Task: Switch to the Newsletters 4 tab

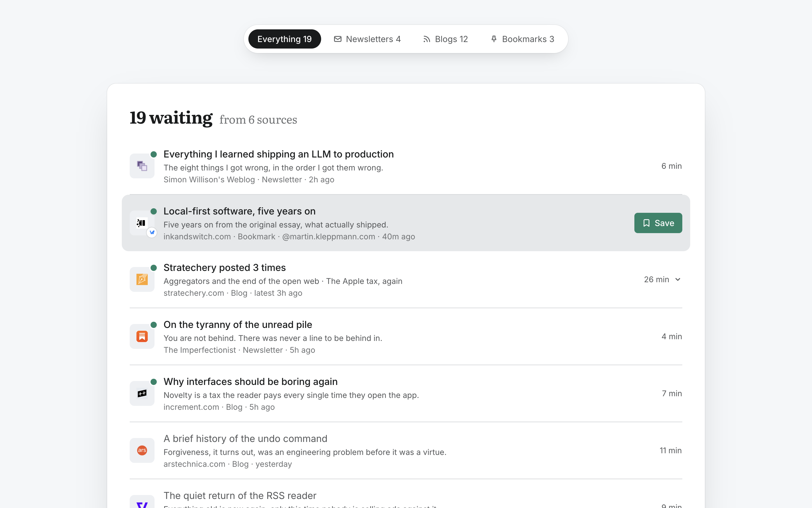Action: (367, 39)
